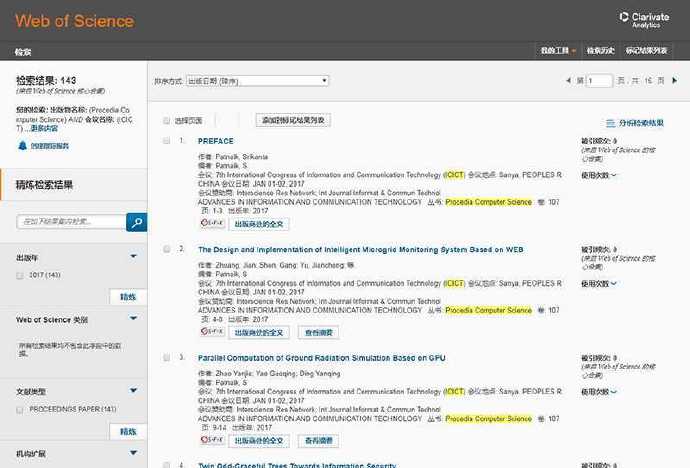Tick the PROCEEDINGS PAPER (143) filter
The image size is (690, 468).
click(x=19, y=410)
